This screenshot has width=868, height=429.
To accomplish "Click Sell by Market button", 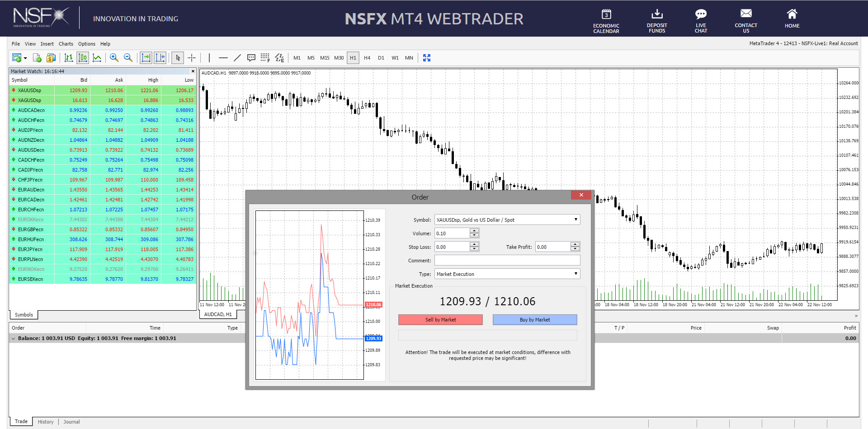I will [x=440, y=320].
